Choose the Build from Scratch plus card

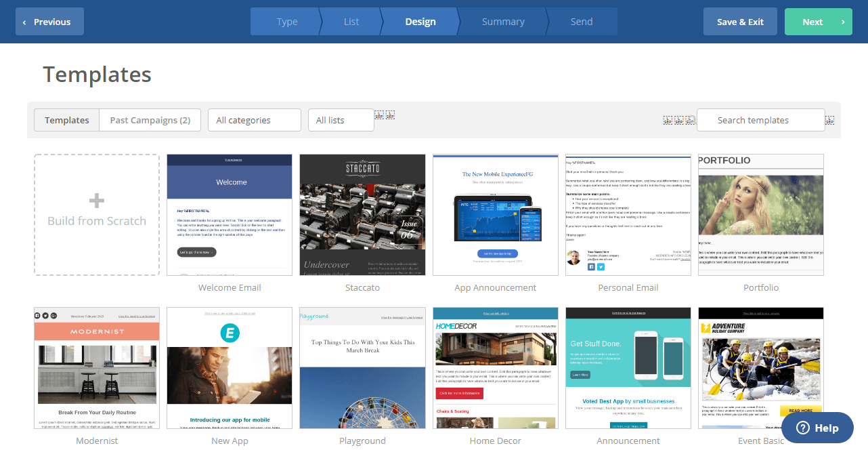[97, 215]
